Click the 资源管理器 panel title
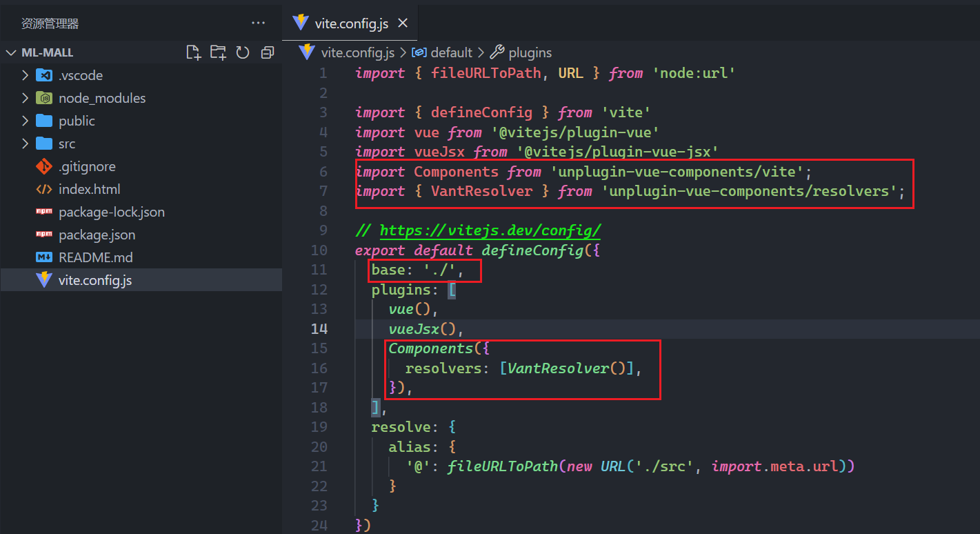Viewport: 980px width, 534px height. point(50,23)
